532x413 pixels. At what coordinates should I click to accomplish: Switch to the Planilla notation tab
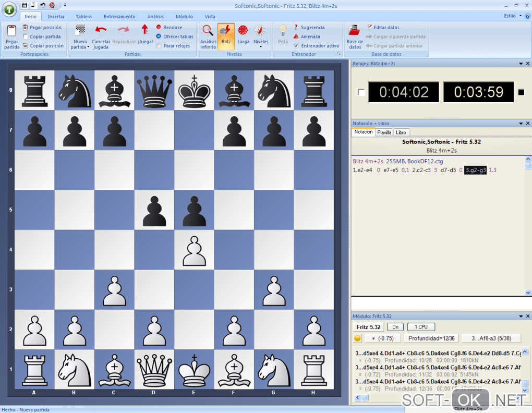384,132
